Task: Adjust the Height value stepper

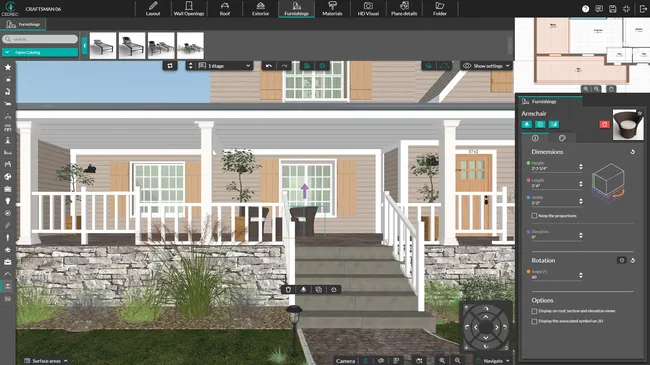Action: (x=580, y=167)
